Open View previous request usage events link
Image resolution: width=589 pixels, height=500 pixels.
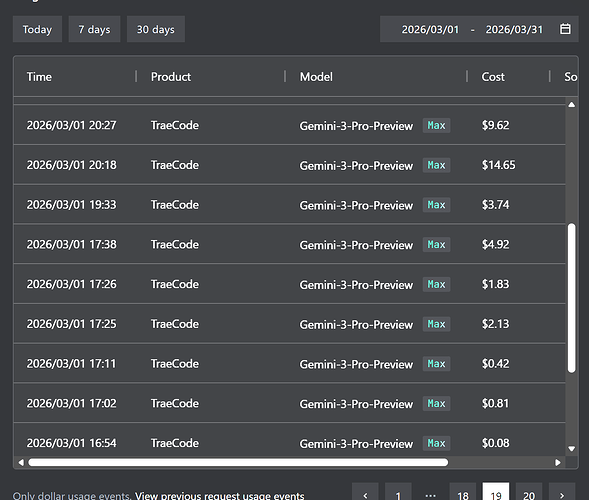coord(219,495)
